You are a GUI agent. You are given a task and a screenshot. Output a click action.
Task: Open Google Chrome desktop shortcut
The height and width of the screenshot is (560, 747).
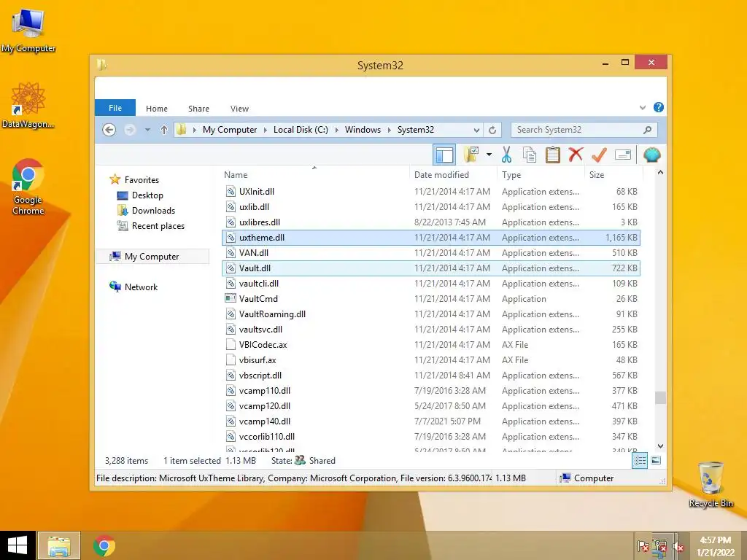point(28,187)
